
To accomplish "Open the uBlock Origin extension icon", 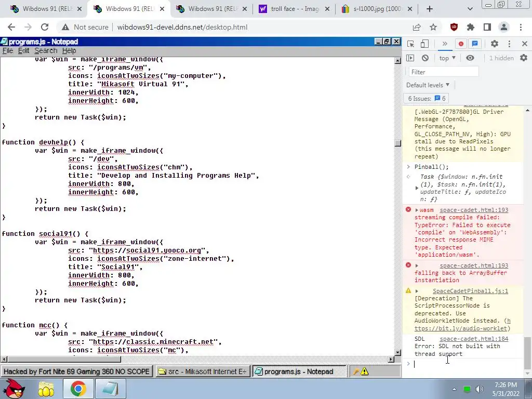I will [454, 27].
